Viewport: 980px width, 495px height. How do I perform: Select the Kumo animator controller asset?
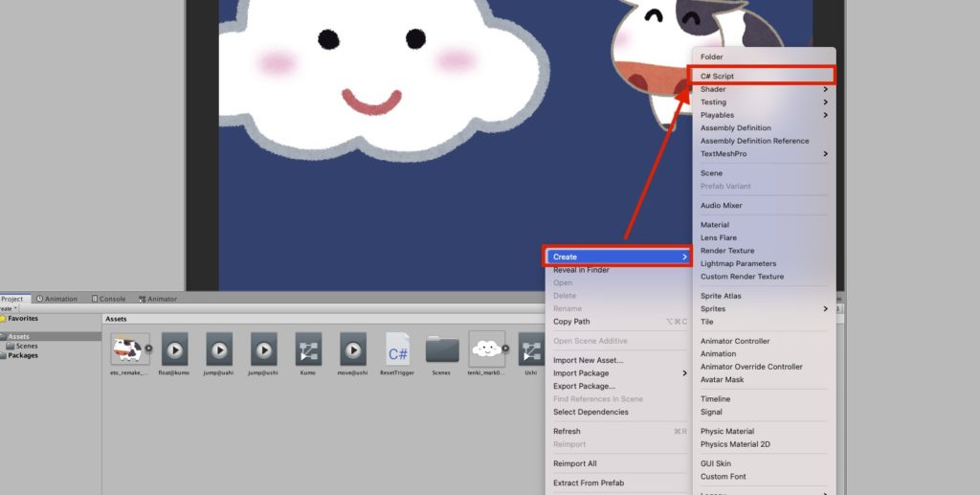[308, 349]
